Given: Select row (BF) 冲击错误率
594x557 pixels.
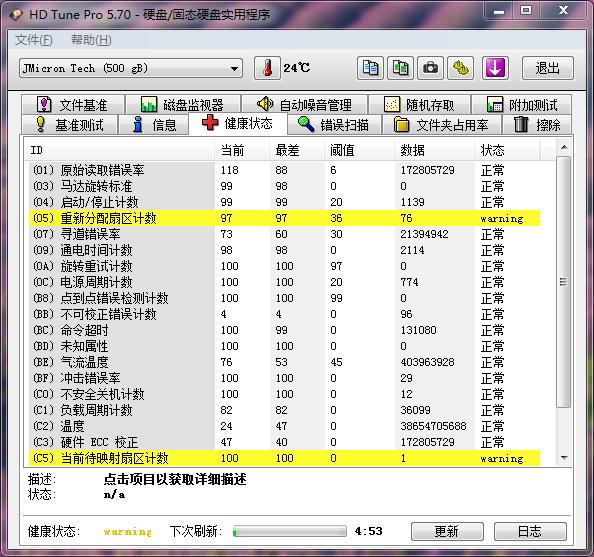Looking at the screenshot, I should pyautogui.click(x=284, y=378).
